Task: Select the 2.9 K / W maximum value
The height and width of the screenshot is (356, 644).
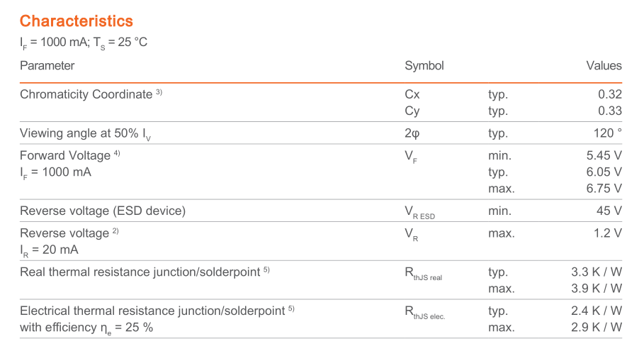Action: coord(596,327)
